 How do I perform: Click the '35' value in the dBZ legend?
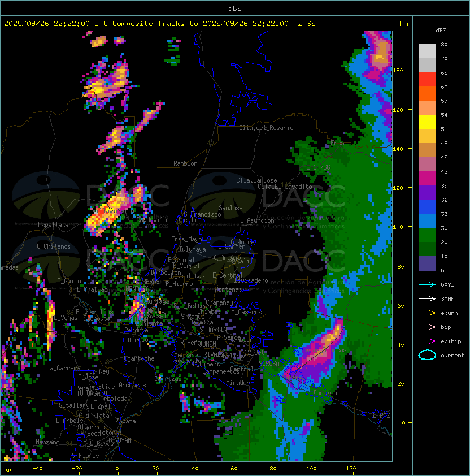tap(444, 214)
